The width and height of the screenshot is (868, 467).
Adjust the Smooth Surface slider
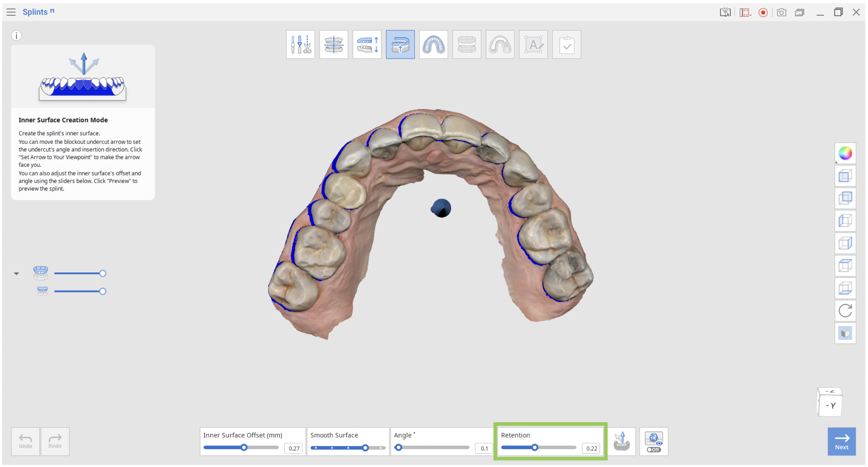pyautogui.click(x=348, y=448)
